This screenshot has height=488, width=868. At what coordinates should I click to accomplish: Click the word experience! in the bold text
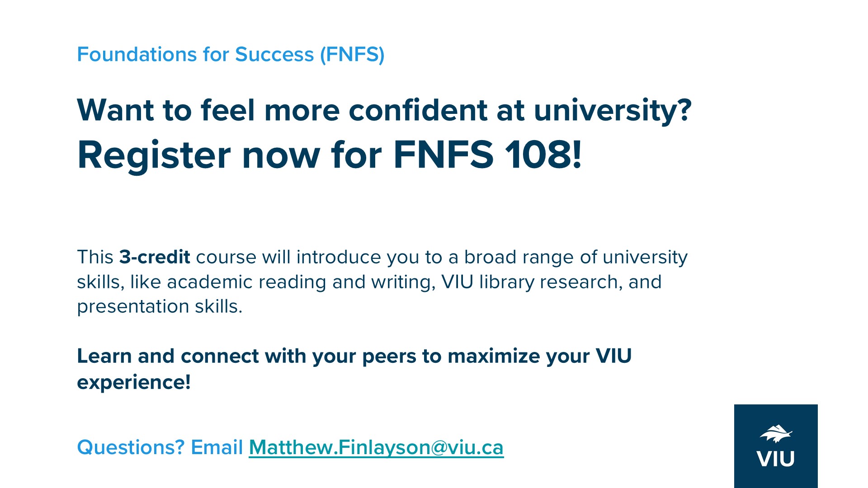(134, 382)
